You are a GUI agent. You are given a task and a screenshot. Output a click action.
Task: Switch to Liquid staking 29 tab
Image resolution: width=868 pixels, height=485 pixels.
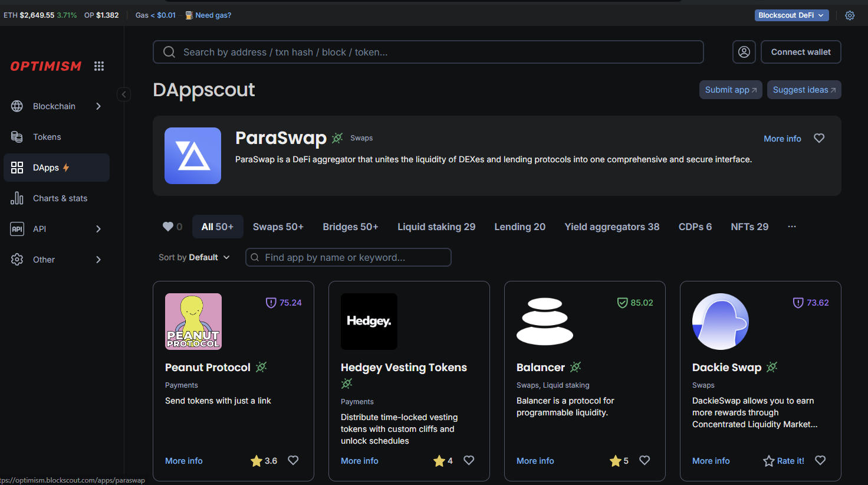pyautogui.click(x=436, y=227)
